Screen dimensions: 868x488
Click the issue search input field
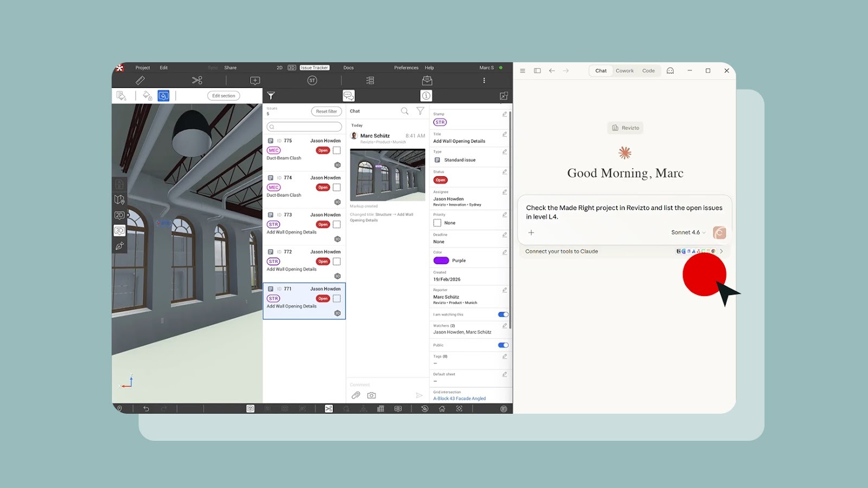304,127
